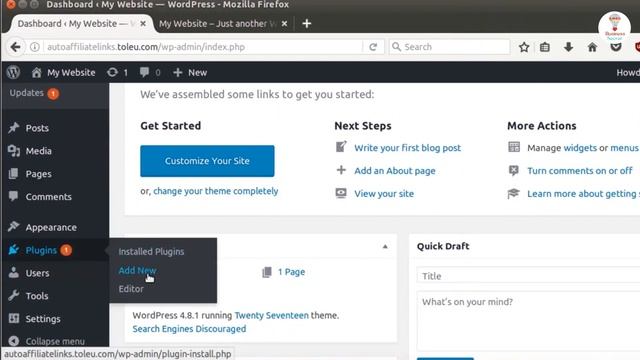Click Turn comments on or off
This screenshot has width=640, height=360.
point(580,171)
